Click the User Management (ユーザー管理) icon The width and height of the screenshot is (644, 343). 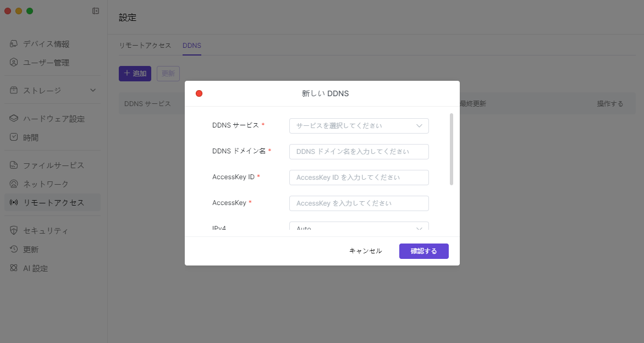pyautogui.click(x=14, y=63)
